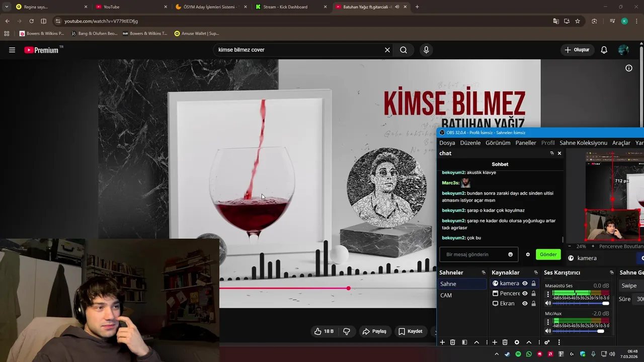
Task: Open emoji picker in chat input
Action: (x=510, y=254)
